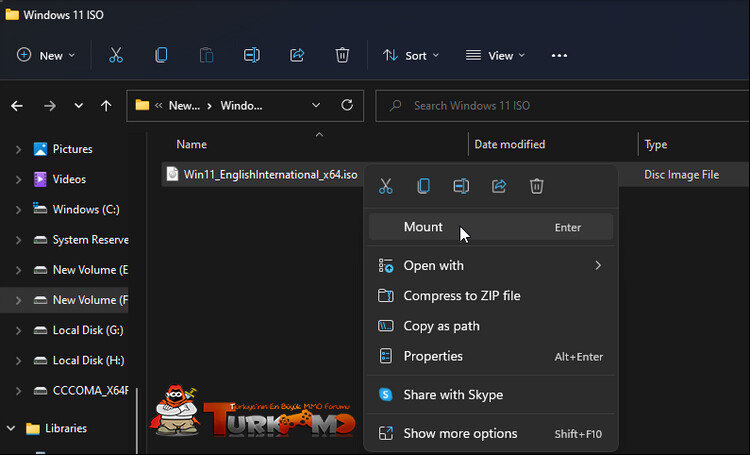Click the Rename icon in top toolbar
The image size is (750, 455).
[x=252, y=55]
